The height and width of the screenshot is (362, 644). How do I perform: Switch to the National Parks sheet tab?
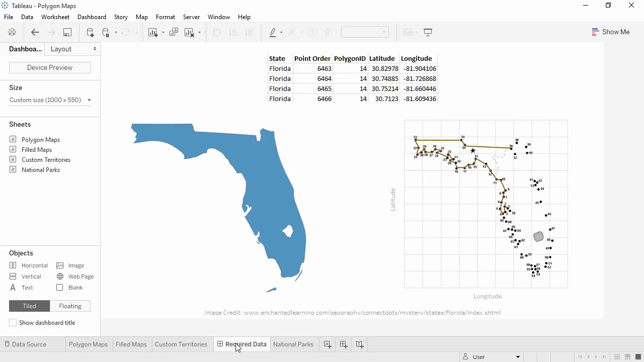[x=293, y=344]
